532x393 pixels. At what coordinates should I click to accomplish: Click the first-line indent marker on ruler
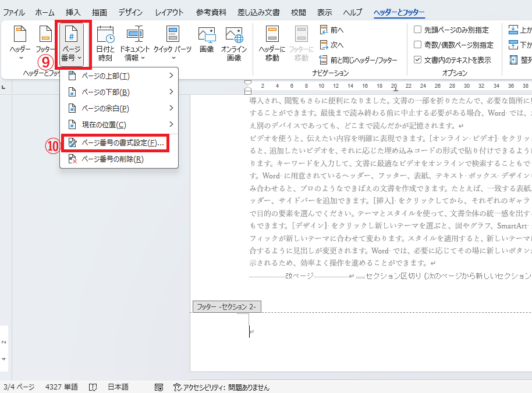coord(248,83)
